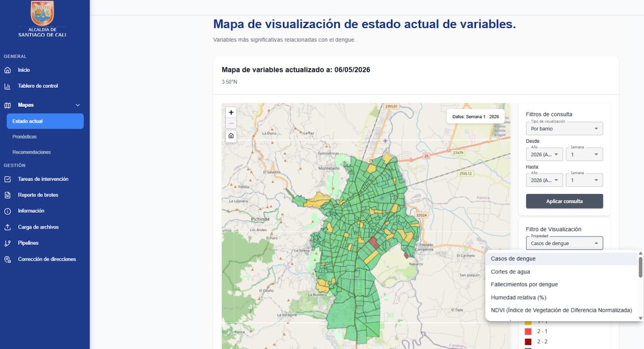
Task: Open the Desde Año dropdown
Action: 544,154
